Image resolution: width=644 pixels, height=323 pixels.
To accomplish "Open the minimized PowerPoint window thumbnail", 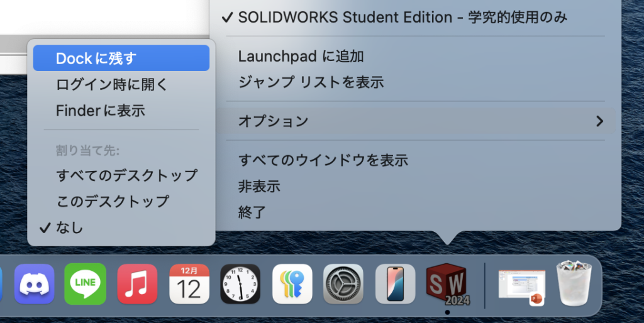I will click(x=522, y=287).
